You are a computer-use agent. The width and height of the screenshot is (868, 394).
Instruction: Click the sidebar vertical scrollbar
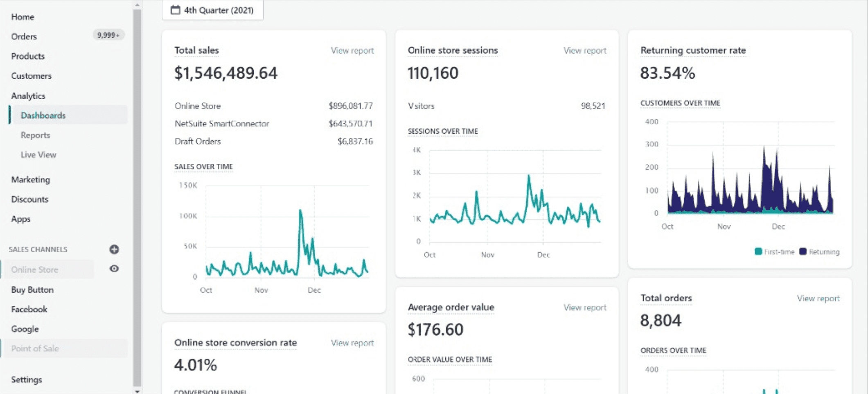coord(137,198)
